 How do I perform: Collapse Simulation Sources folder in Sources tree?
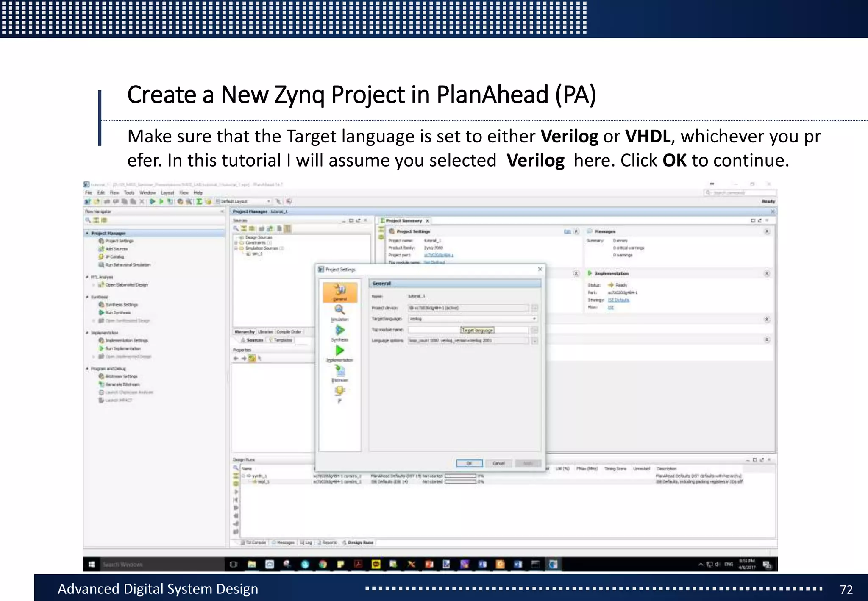click(x=236, y=248)
